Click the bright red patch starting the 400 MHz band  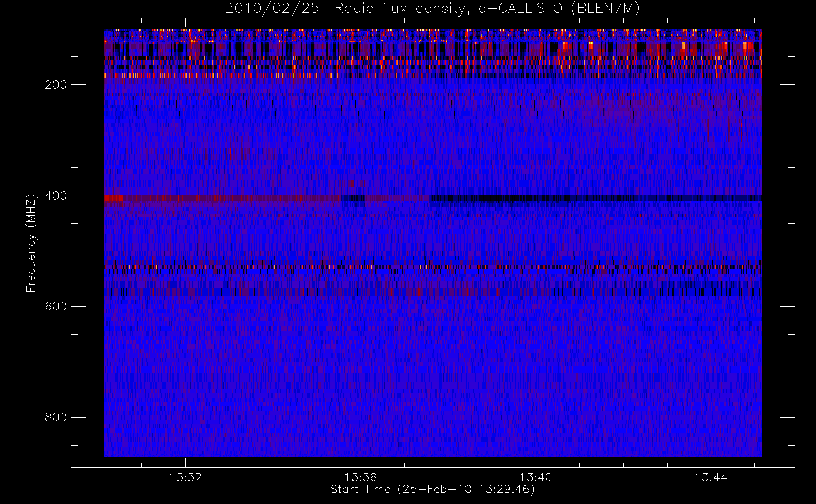pos(113,198)
